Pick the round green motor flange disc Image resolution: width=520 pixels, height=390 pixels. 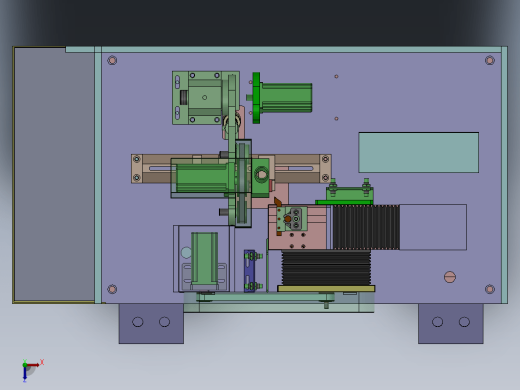point(256,98)
